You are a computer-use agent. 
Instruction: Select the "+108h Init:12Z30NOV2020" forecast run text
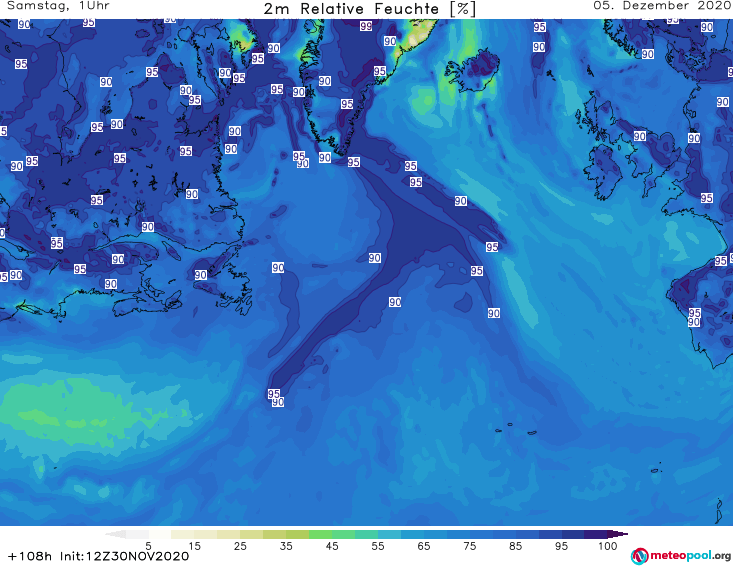click(99, 556)
